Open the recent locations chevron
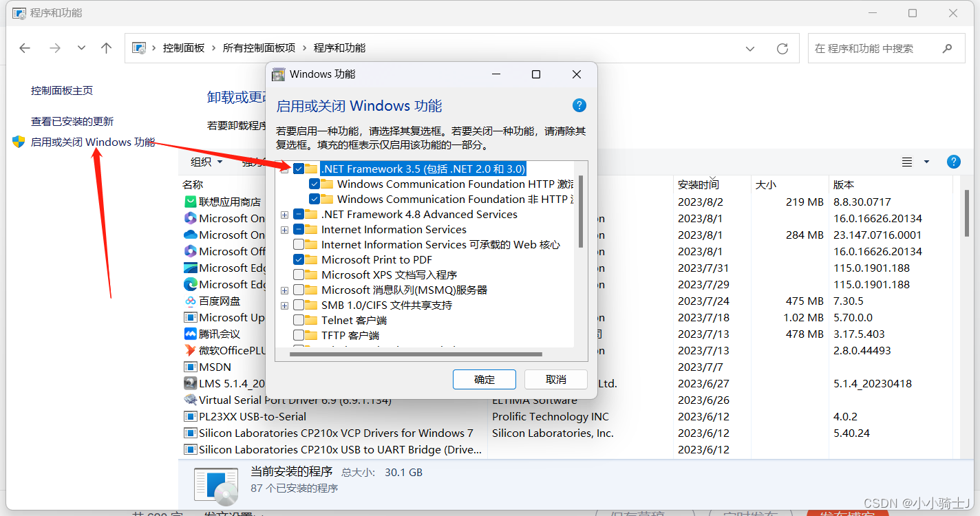The width and height of the screenshot is (980, 516). click(81, 48)
